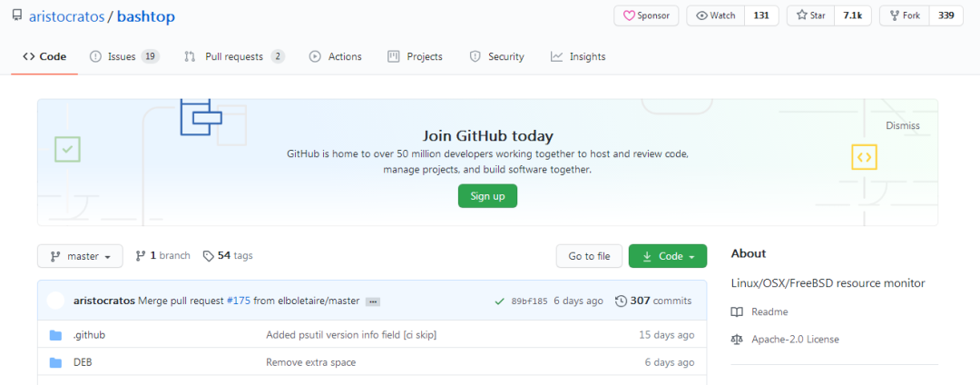Open the DEB folder

coord(83,362)
